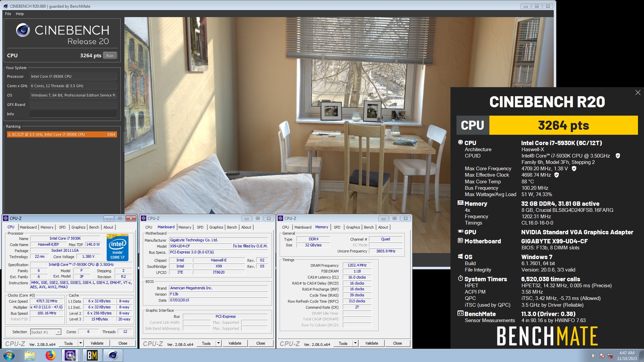644x362 pixels.
Task: Click CPU-Z title bar icon of first window
Action: click(x=6, y=218)
